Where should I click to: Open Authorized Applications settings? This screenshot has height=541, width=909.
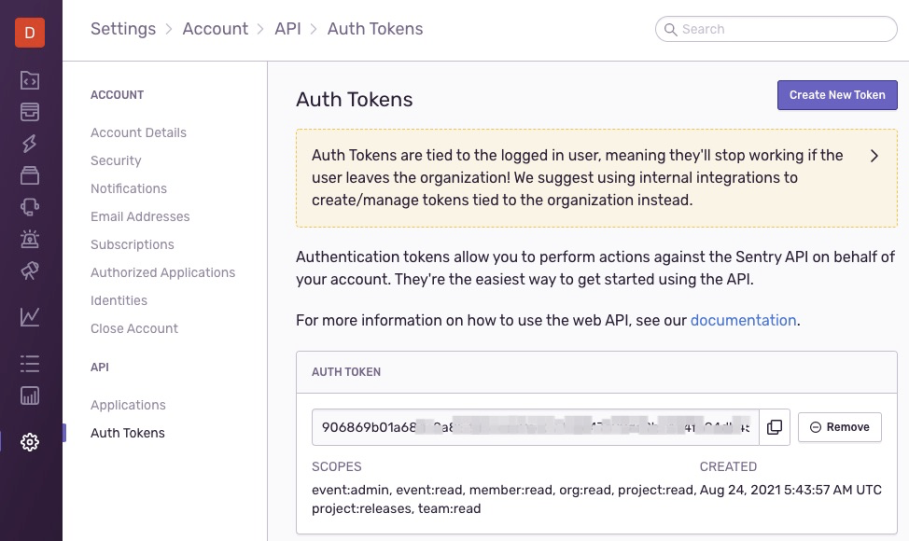click(163, 273)
